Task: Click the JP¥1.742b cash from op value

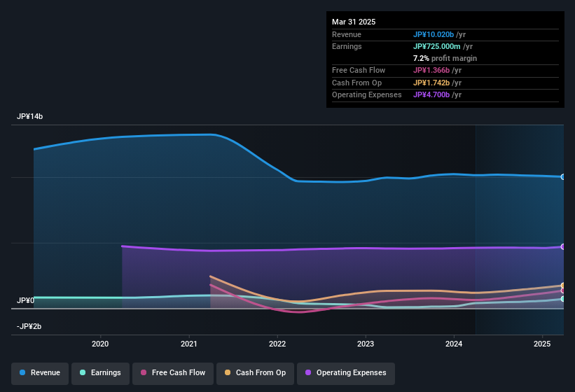Action: 431,83
